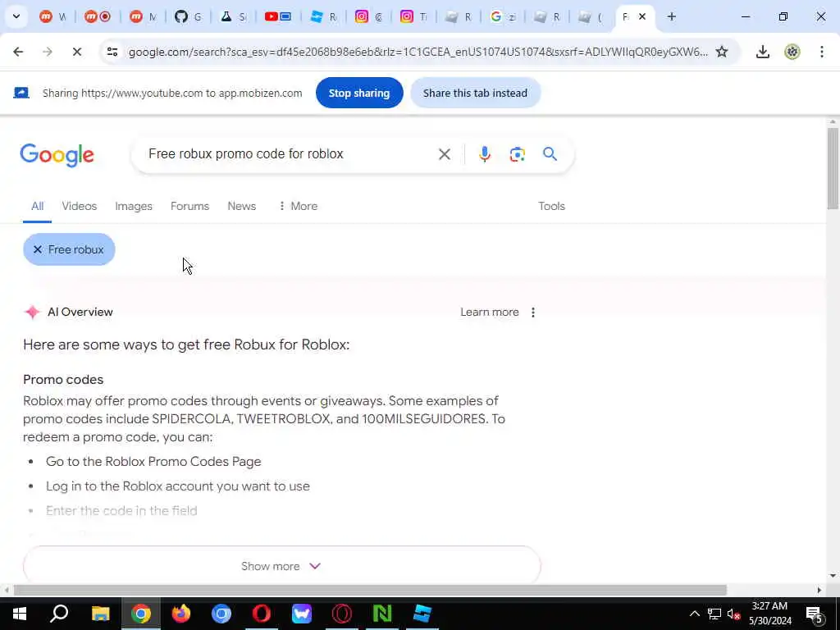
Task: Open a new browser tab
Action: click(x=671, y=16)
